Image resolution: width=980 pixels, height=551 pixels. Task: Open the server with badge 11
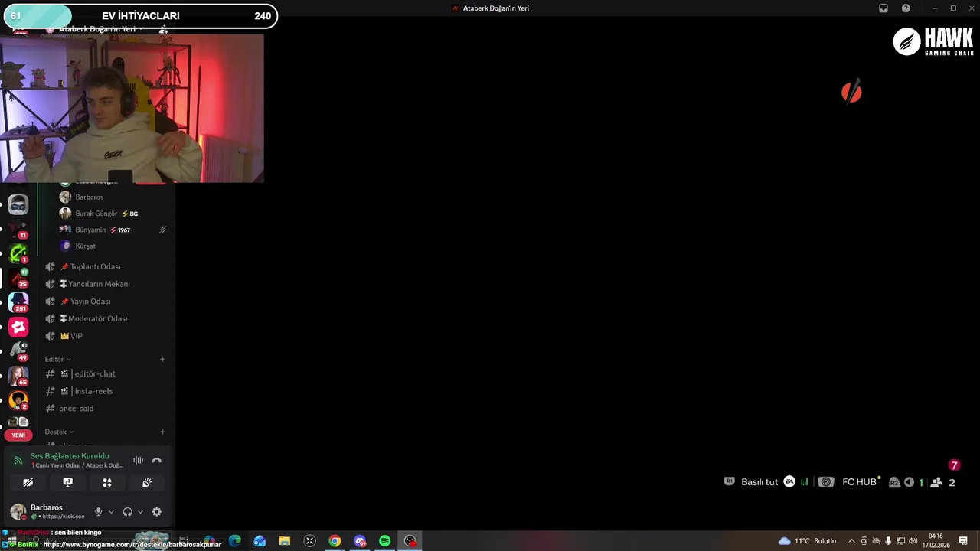click(18, 229)
